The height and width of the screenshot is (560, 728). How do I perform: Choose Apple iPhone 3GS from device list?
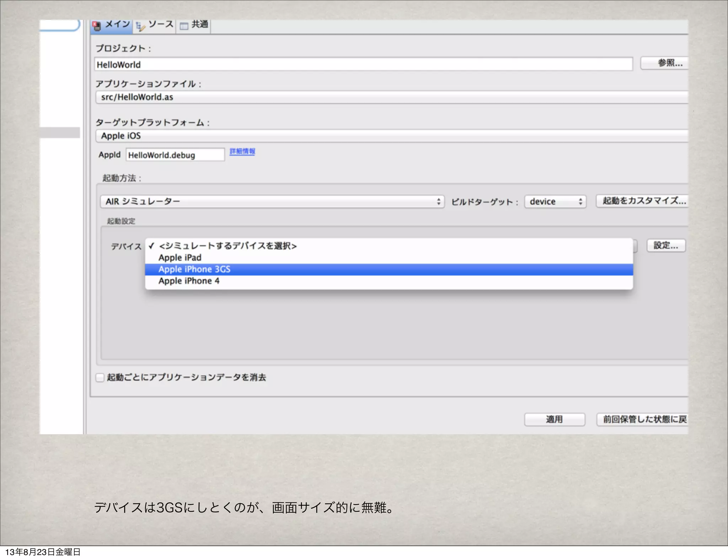pos(389,269)
